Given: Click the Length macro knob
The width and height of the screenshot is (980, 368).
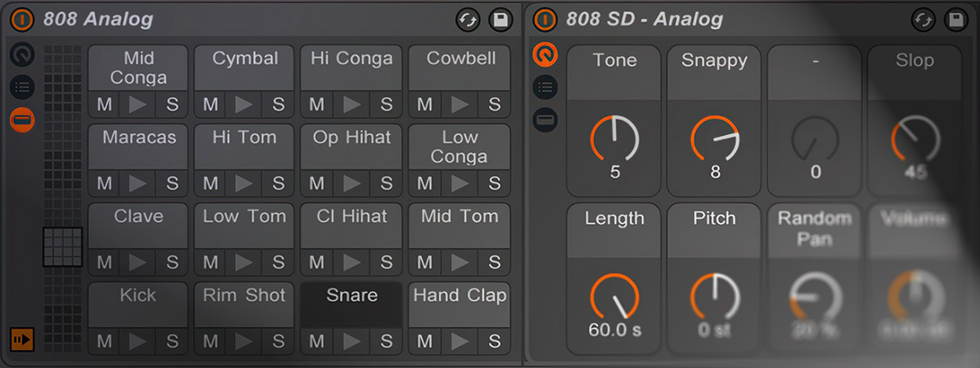Looking at the screenshot, I should 614,297.
